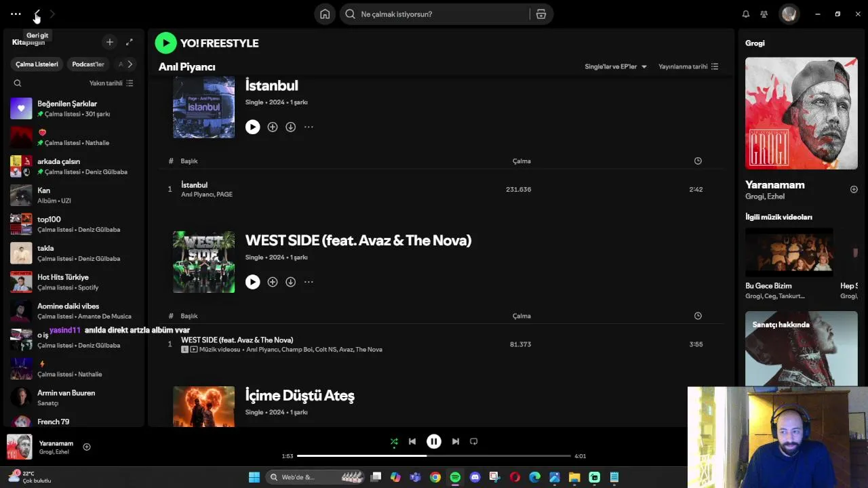Open top100 playlist
Image resolution: width=868 pixels, height=488 pixels.
pos(73,224)
